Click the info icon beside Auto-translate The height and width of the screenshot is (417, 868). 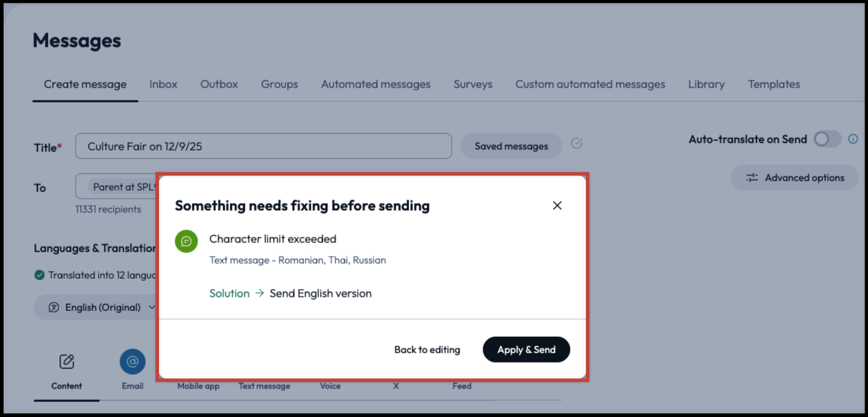pyautogui.click(x=853, y=139)
